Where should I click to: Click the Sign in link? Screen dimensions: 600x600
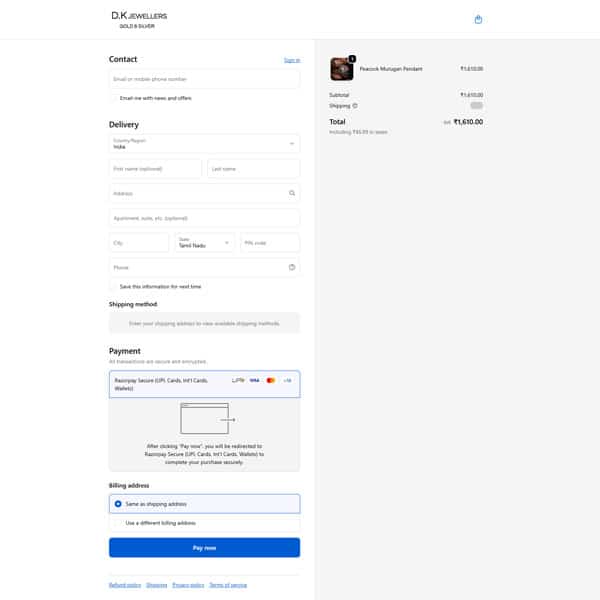tap(291, 60)
